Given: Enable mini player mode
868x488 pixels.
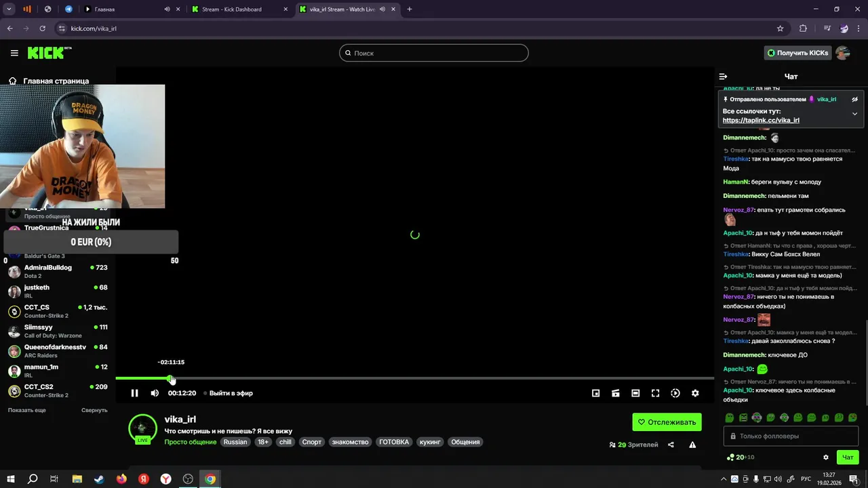Looking at the screenshot, I should coord(595,393).
